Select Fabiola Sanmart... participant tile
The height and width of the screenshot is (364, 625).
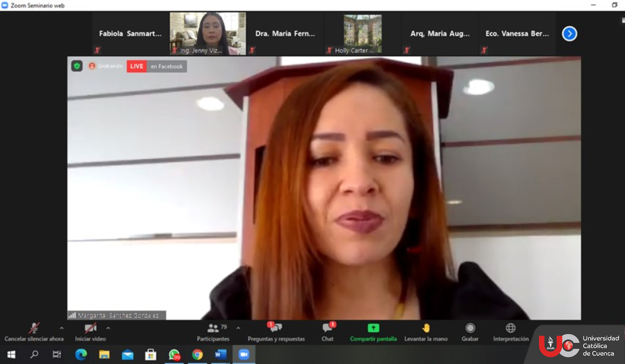point(130,34)
